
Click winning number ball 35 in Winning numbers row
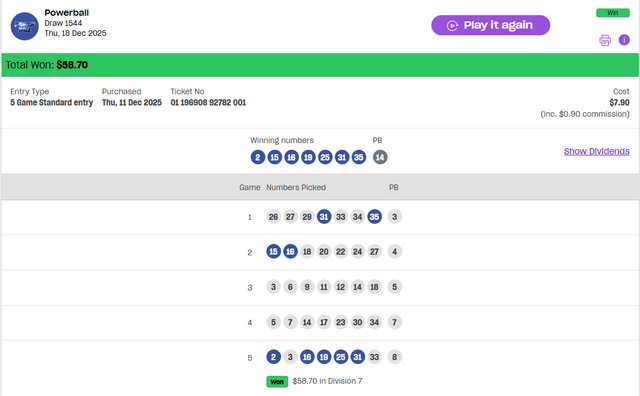359,157
